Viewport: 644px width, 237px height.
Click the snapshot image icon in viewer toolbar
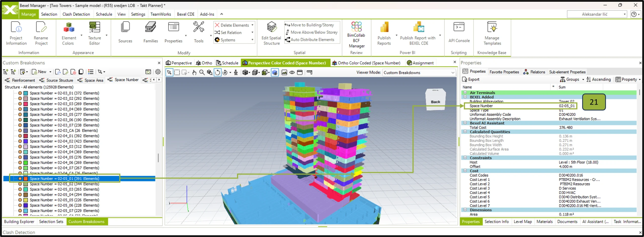(284, 73)
